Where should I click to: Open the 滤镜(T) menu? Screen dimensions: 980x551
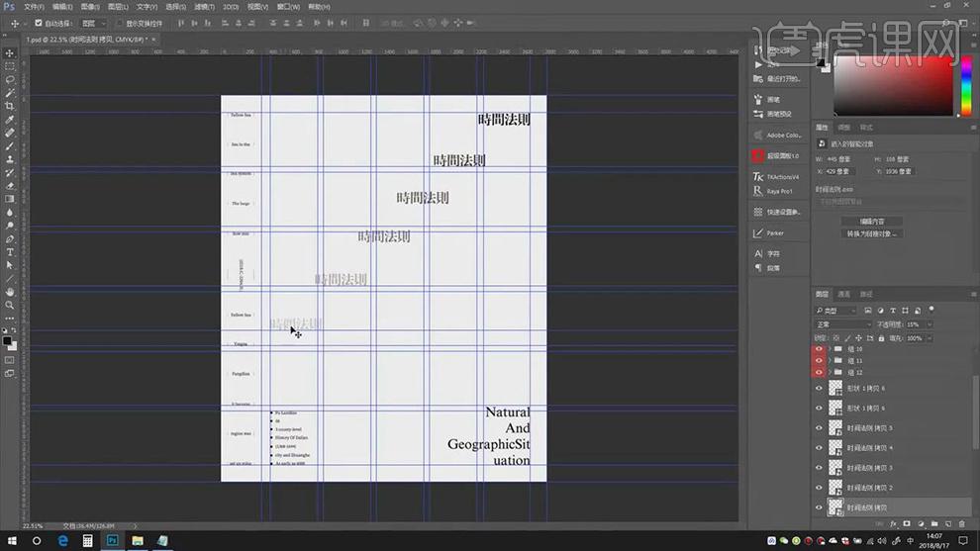pyautogui.click(x=204, y=7)
